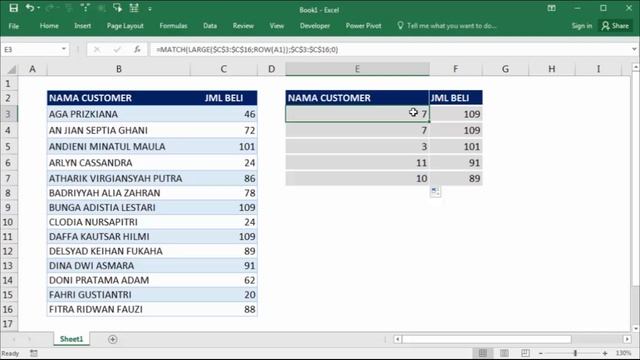Click the vertical scrollbar down arrow

tap(636, 328)
